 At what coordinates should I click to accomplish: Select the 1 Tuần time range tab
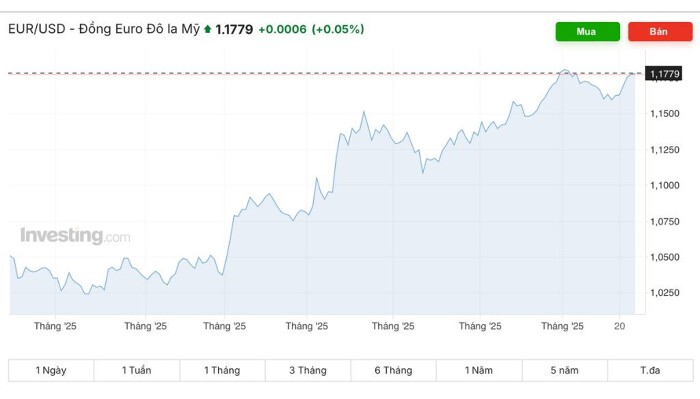pos(137,370)
